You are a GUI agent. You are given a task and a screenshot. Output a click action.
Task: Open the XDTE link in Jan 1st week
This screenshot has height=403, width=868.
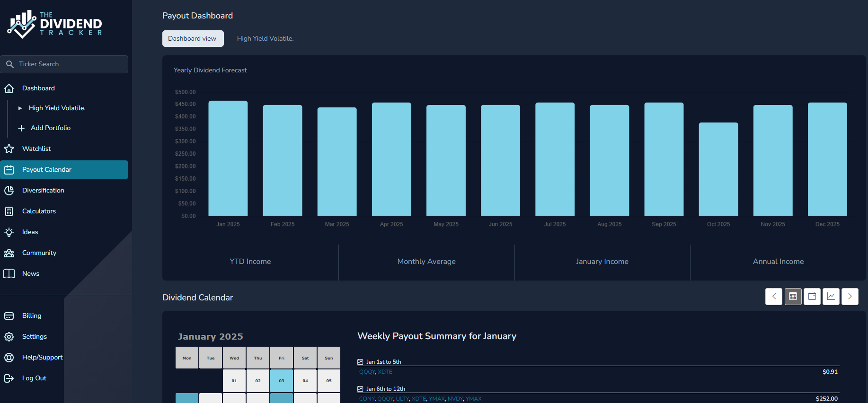coord(385,372)
